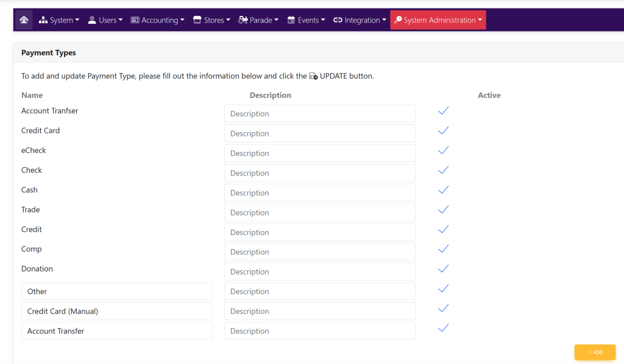Expand the Events dropdown caret
Viewport: 624px width, 364px height.
tap(323, 20)
